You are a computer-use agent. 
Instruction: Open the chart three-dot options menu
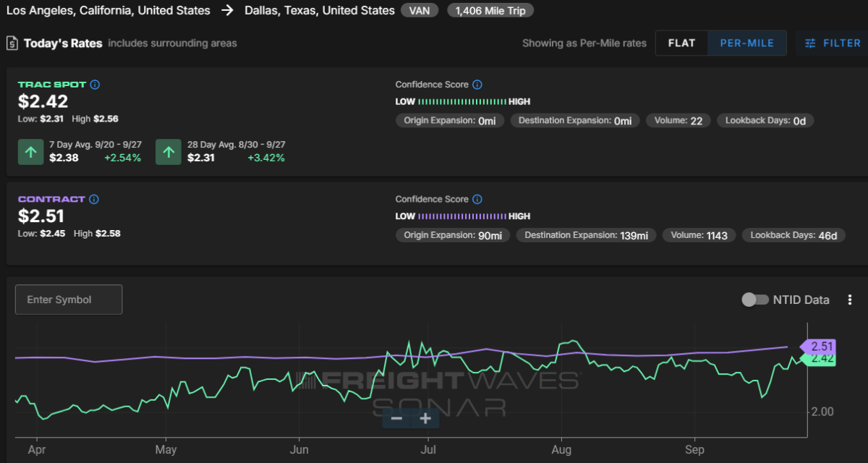click(850, 300)
